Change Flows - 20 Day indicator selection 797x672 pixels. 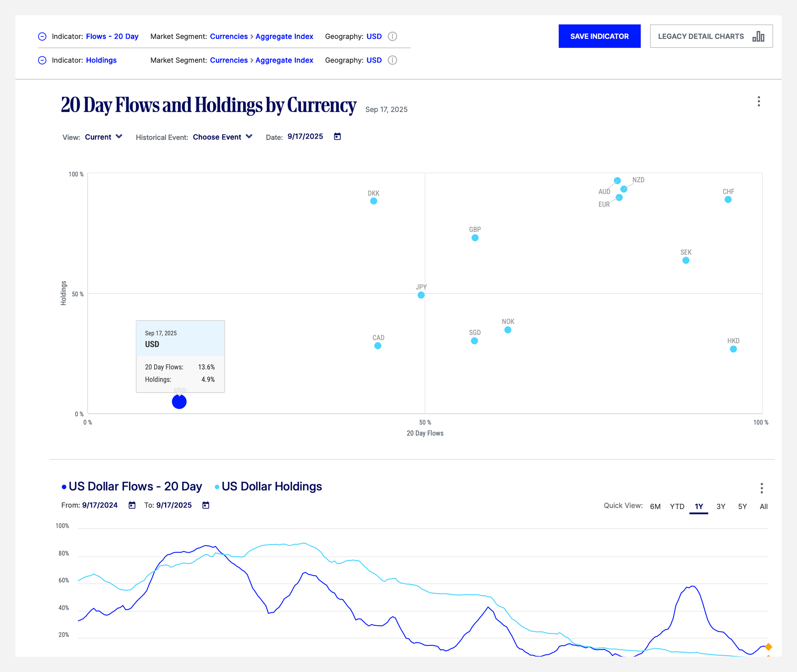[x=112, y=37]
